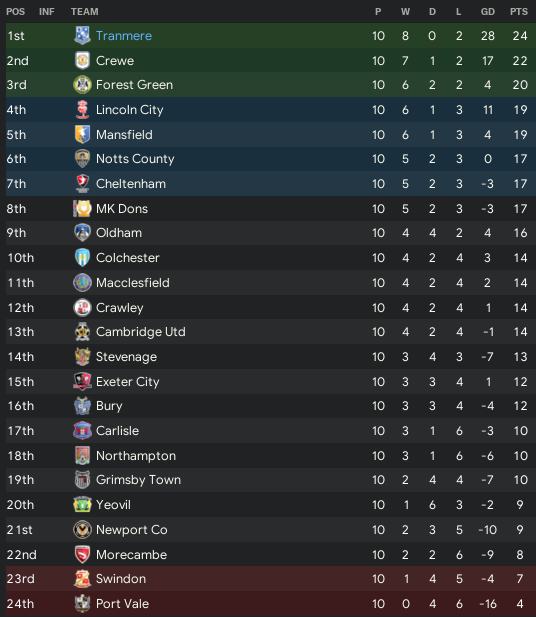This screenshot has height=617, width=536.
Task: Click the POS column header
Action: pyautogui.click(x=15, y=12)
